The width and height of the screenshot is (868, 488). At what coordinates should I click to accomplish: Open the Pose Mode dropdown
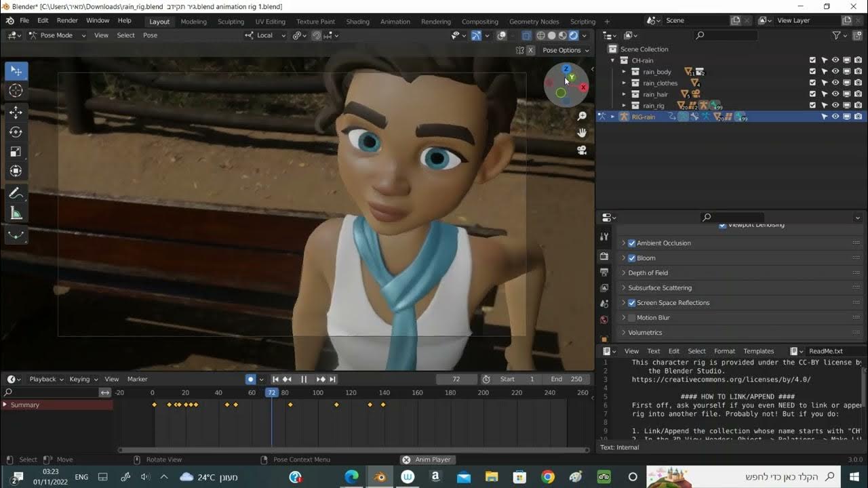pos(57,35)
